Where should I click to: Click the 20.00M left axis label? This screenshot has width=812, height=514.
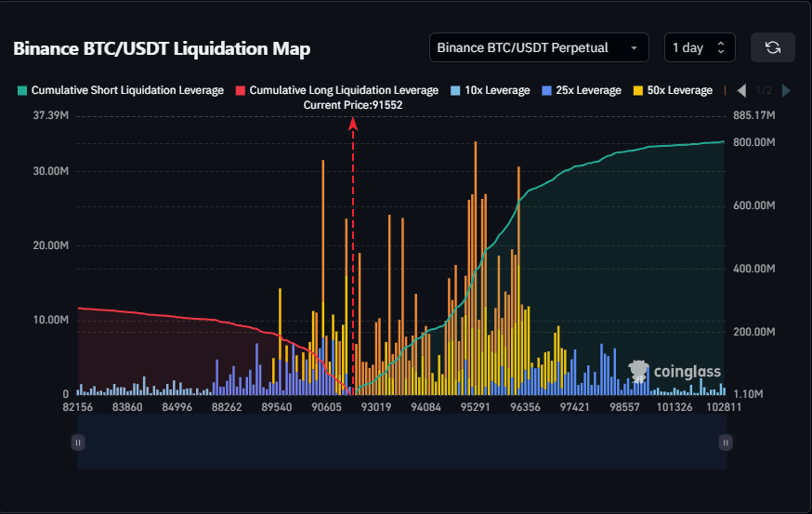[x=51, y=245]
